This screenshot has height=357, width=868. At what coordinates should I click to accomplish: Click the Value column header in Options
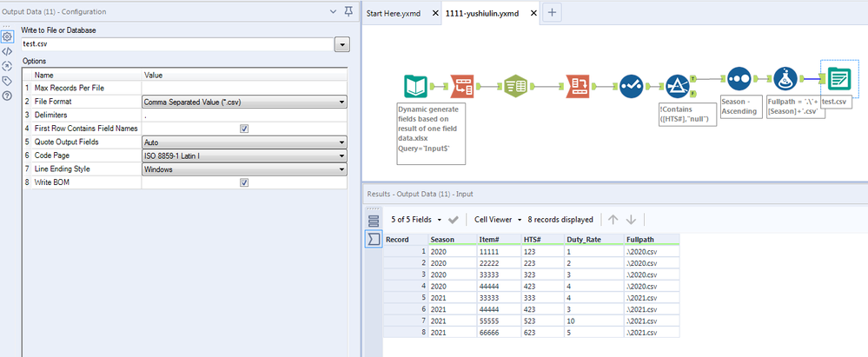click(x=244, y=75)
